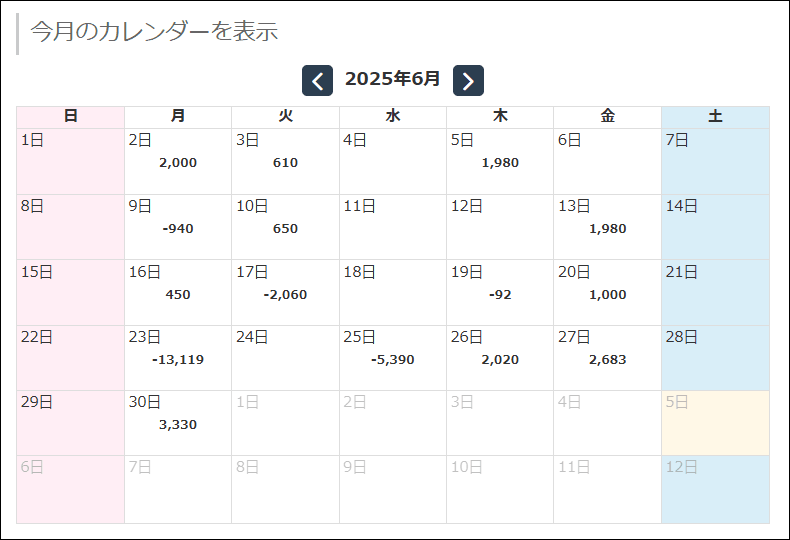Click the 2,683 value on 27日
Viewport: 790px width, 540px height.
click(607, 358)
